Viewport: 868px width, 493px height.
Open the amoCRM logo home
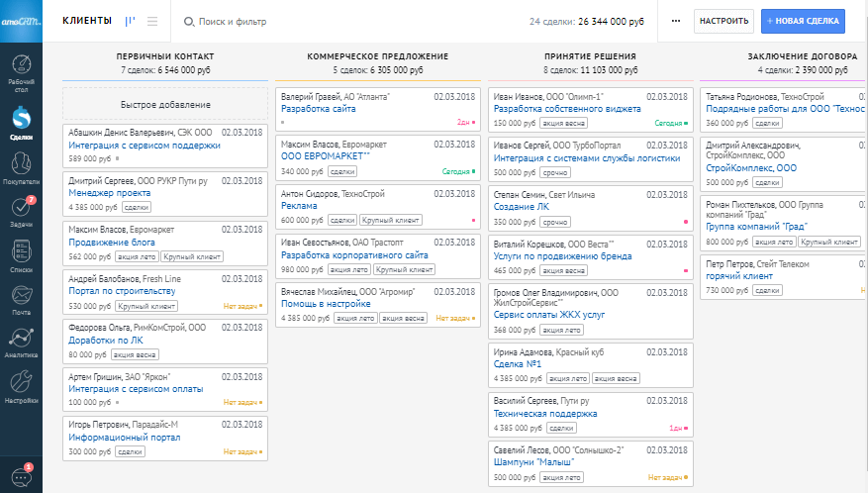[21, 21]
